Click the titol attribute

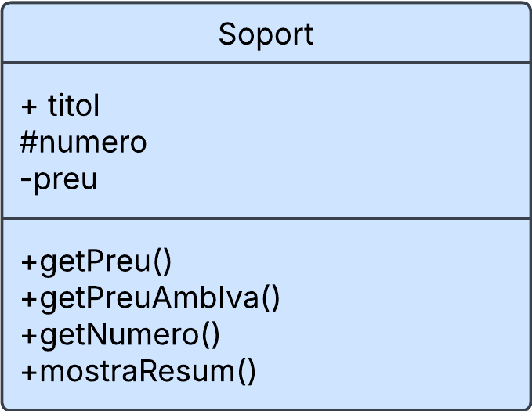[x=73, y=106]
